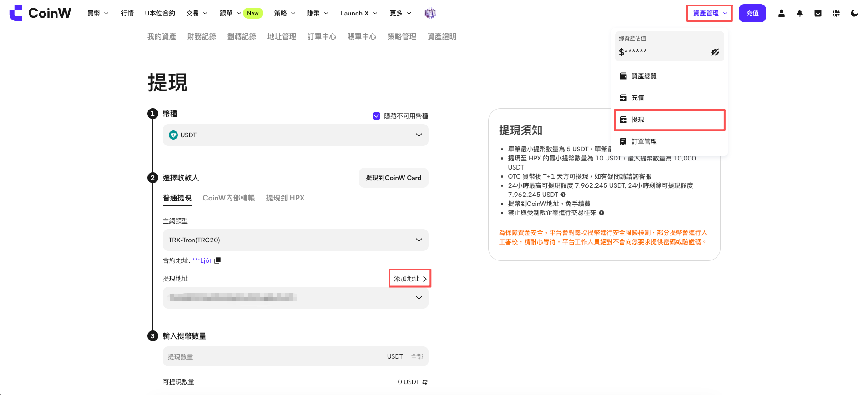Screen dimensions: 868x395
Task: Switch to 我的資產 tab
Action: pyautogui.click(x=161, y=36)
